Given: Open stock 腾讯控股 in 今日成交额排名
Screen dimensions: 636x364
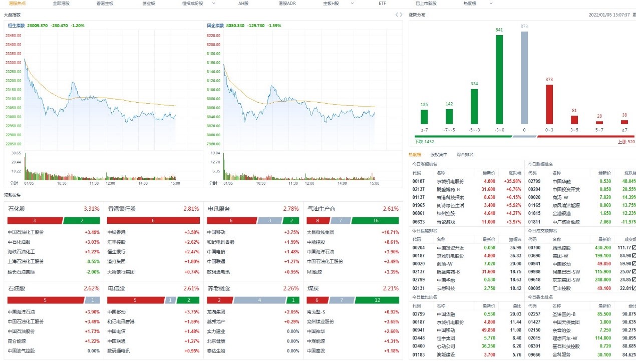Looking at the screenshot, I should coord(561,247).
